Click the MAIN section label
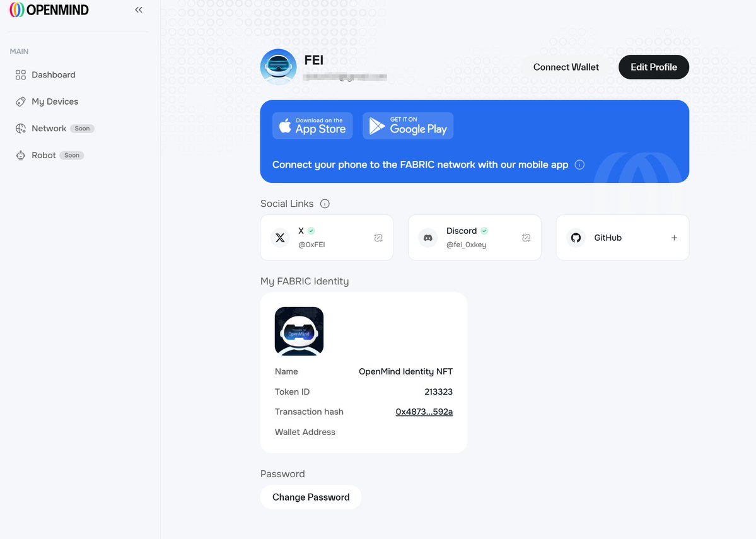This screenshot has height=539, width=756. click(20, 52)
